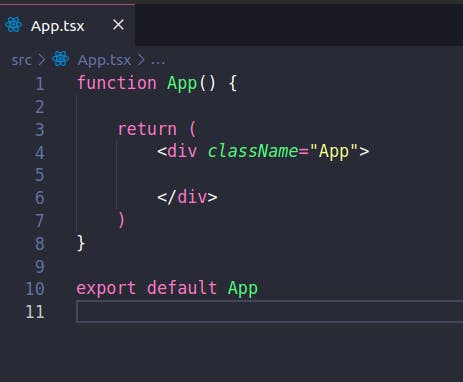The image size is (463, 382).
Task: Click the 'return' keyword on line 3
Action: 147,129
